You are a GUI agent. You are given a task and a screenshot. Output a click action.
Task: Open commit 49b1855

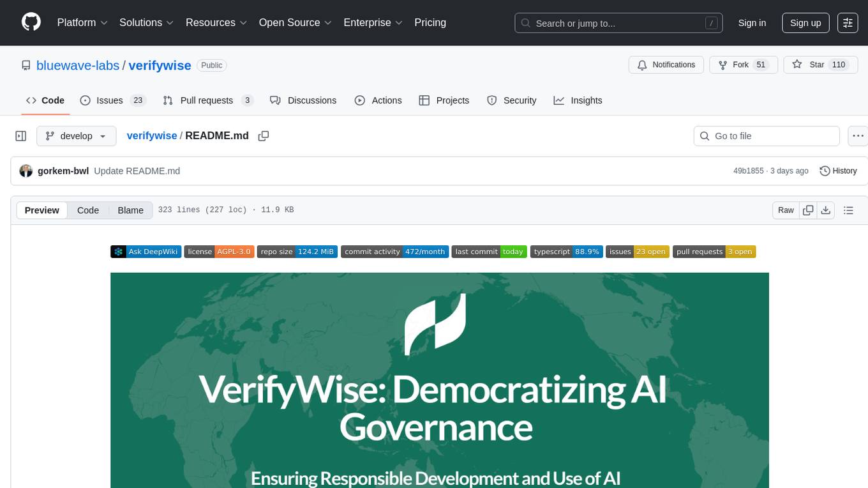tap(749, 171)
